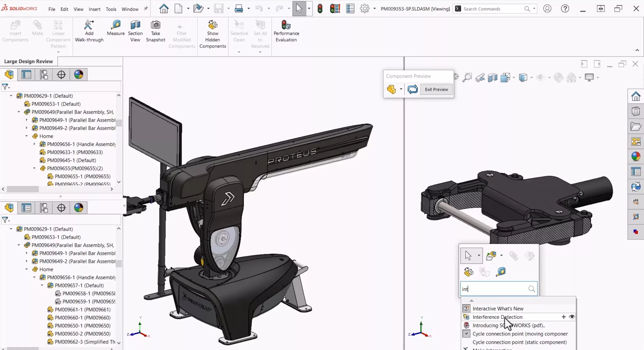Image resolution: width=644 pixels, height=350 pixels.
Task: Open the Measure tool in the ribbon
Action: click(116, 28)
